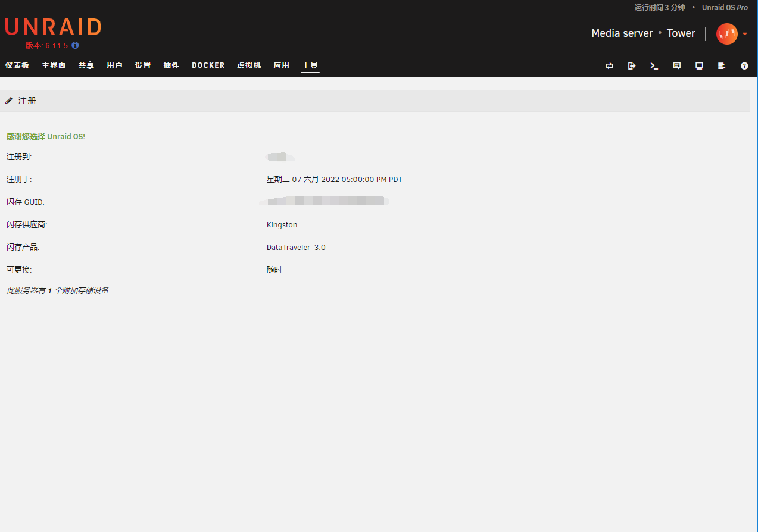Screen dimensions: 758x532
Task: Click the 注册 section header
Action: [27, 101]
